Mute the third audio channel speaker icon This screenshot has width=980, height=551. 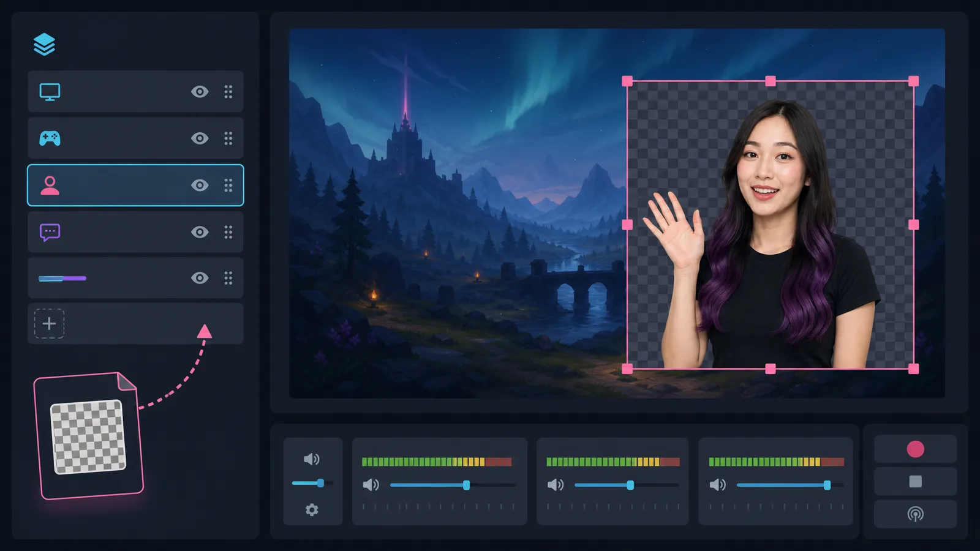(x=718, y=485)
